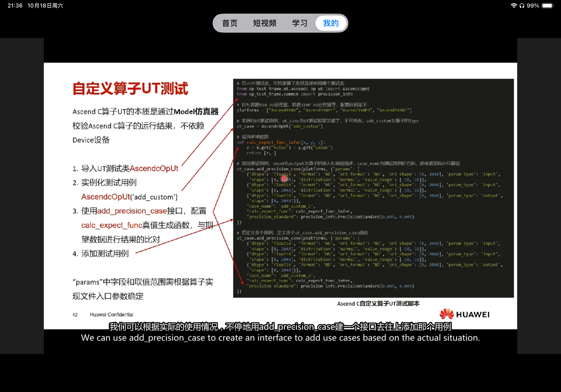
Task: Tap the Wi-Fi status icon
Action: click(x=514, y=6)
